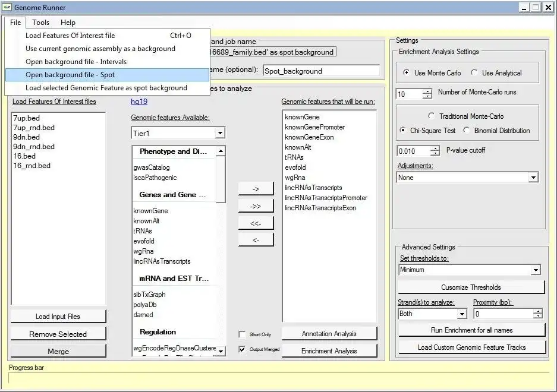557x392 pixels.
Task: Click Load Custom Genomic Feature Tracks
Action: (472, 347)
